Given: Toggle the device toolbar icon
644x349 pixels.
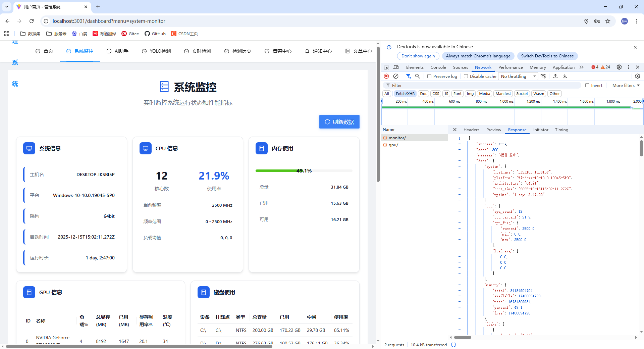Looking at the screenshot, I should point(396,67).
